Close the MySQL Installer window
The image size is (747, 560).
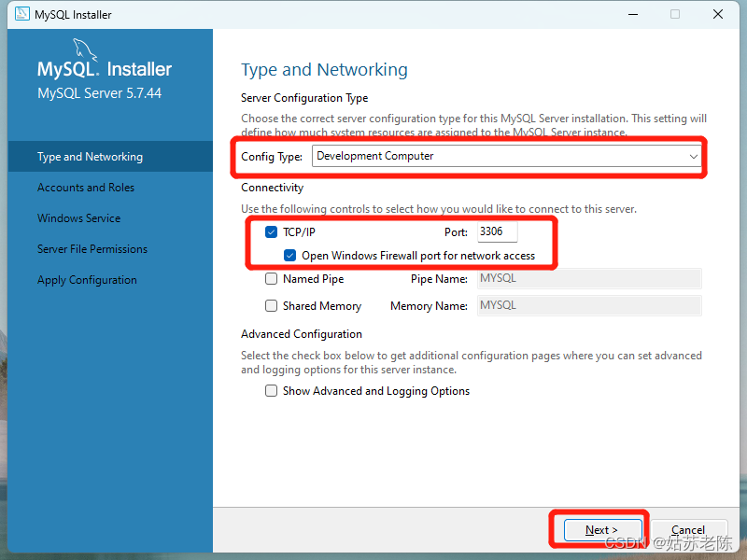point(718,14)
